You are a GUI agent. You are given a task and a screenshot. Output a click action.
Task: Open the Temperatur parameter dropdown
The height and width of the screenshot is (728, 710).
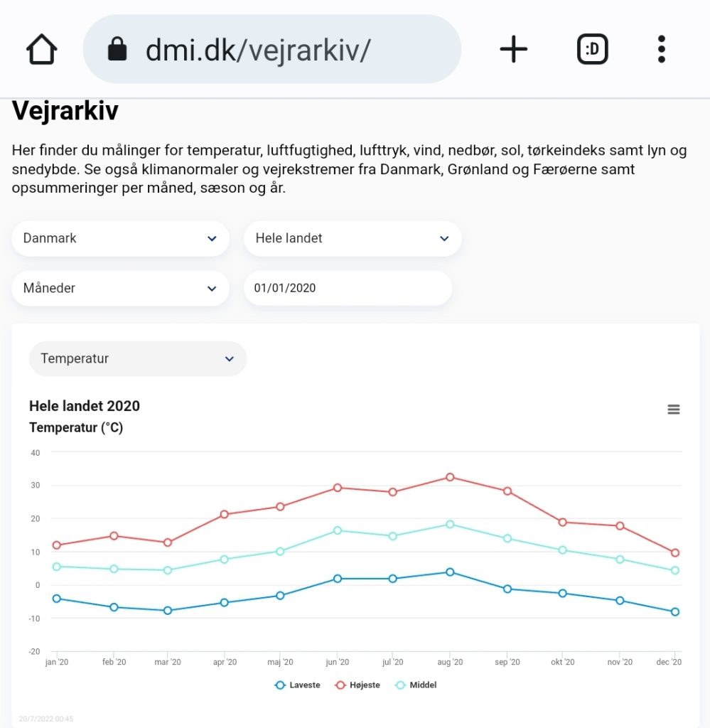click(x=138, y=358)
